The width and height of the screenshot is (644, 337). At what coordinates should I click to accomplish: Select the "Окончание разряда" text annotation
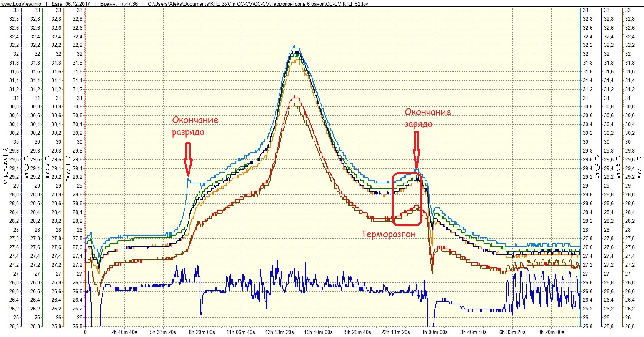[x=195, y=126]
